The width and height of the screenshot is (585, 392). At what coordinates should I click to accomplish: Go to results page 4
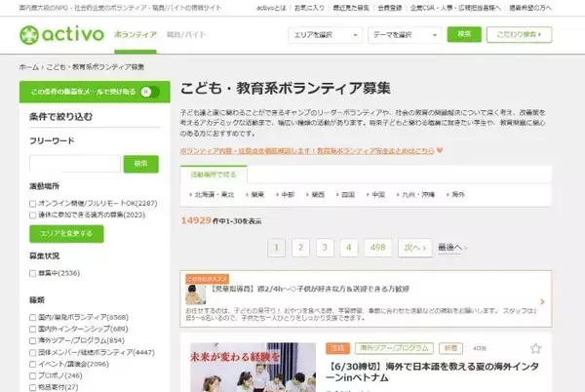[x=348, y=248]
